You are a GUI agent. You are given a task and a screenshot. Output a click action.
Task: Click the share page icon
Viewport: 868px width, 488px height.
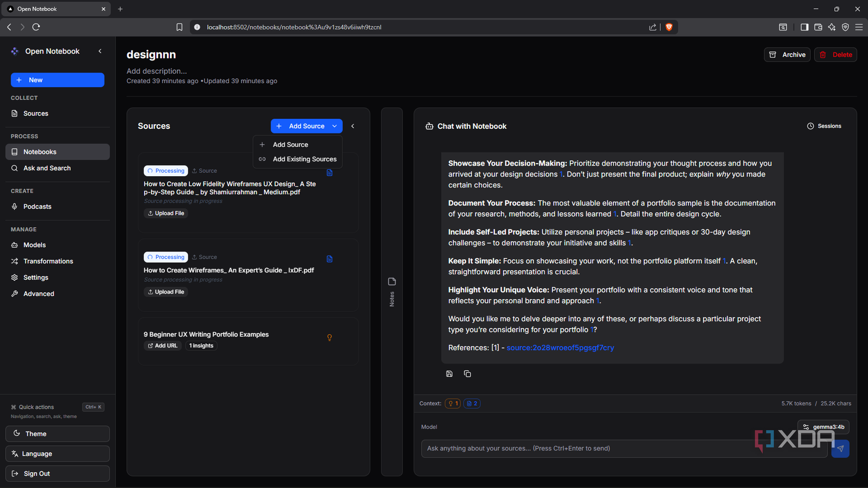click(x=653, y=27)
